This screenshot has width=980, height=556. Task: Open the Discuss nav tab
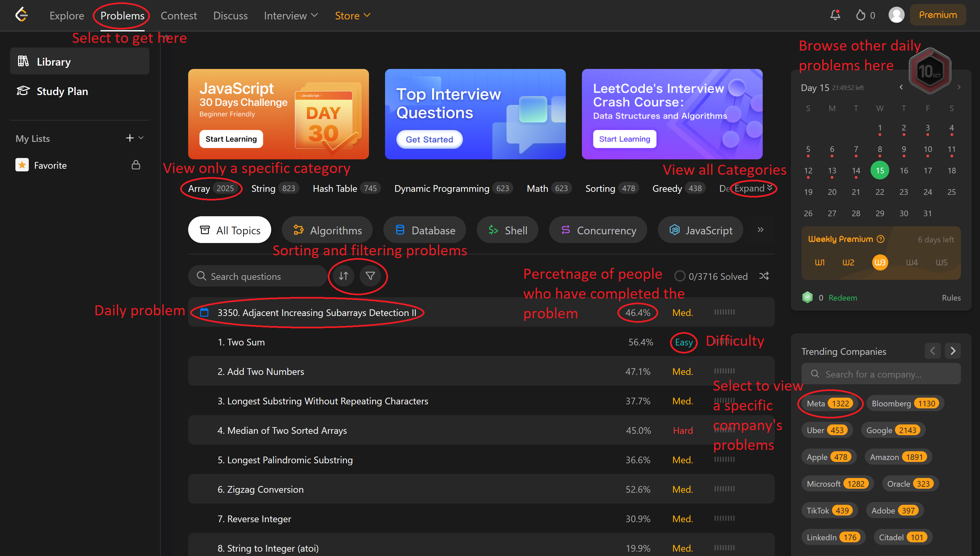(230, 15)
